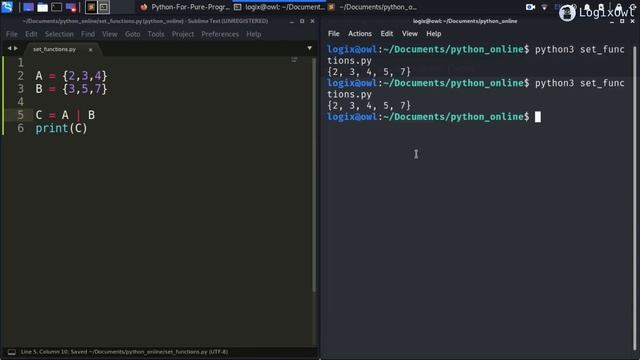Open terminal Actions menu

coord(360,34)
